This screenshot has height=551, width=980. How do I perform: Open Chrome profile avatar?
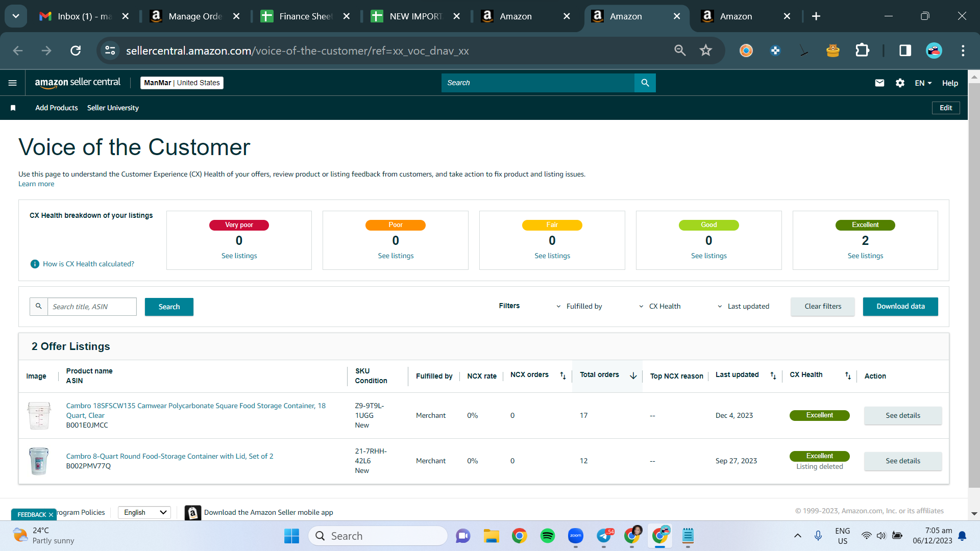[934, 51]
